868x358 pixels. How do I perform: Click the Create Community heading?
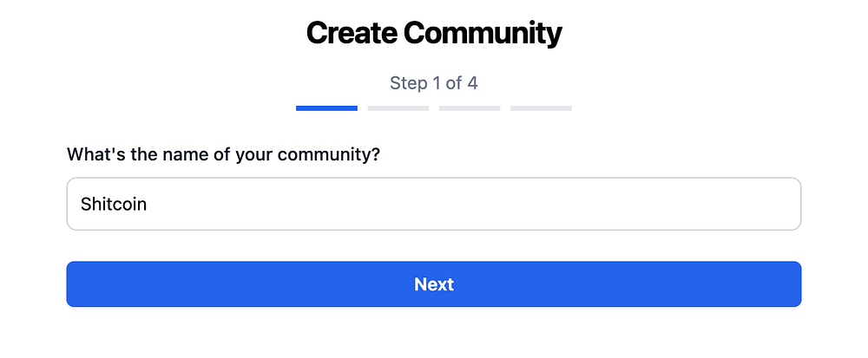click(434, 33)
